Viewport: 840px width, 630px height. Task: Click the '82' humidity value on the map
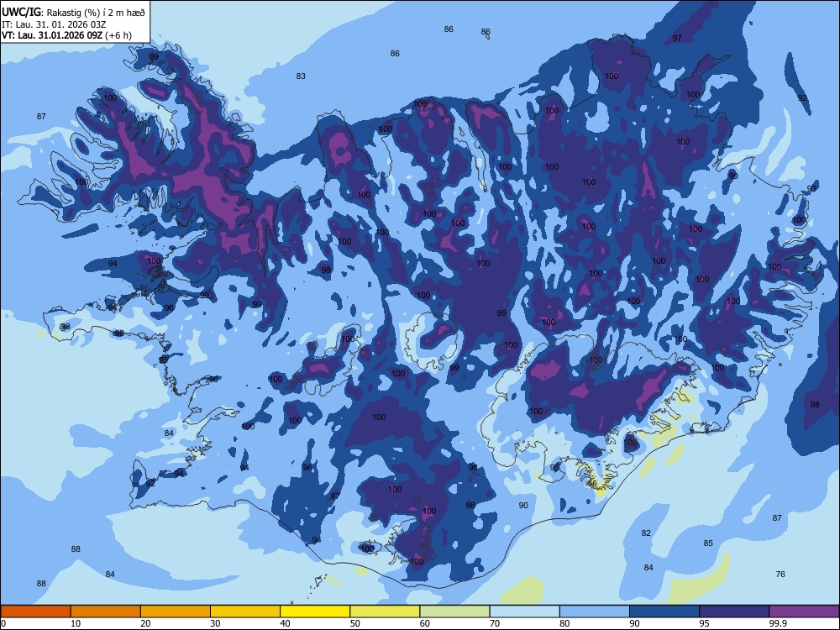pyautogui.click(x=646, y=533)
